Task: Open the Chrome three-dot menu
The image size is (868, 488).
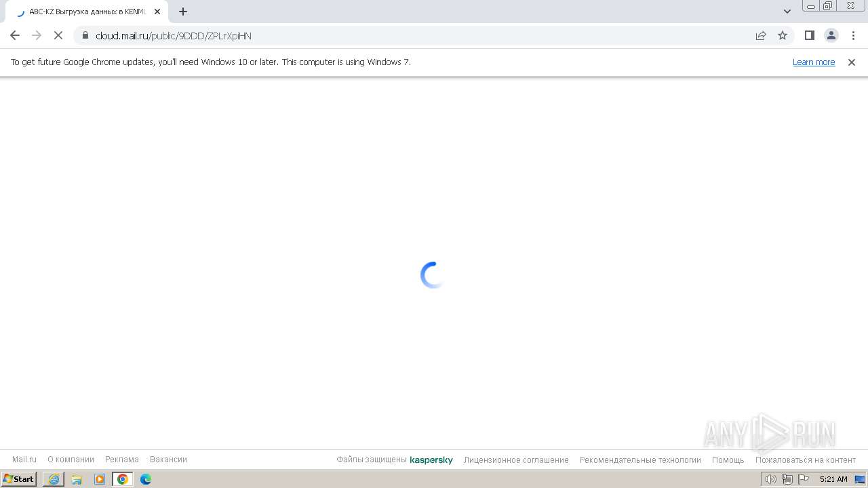Action: click(853, 35)
